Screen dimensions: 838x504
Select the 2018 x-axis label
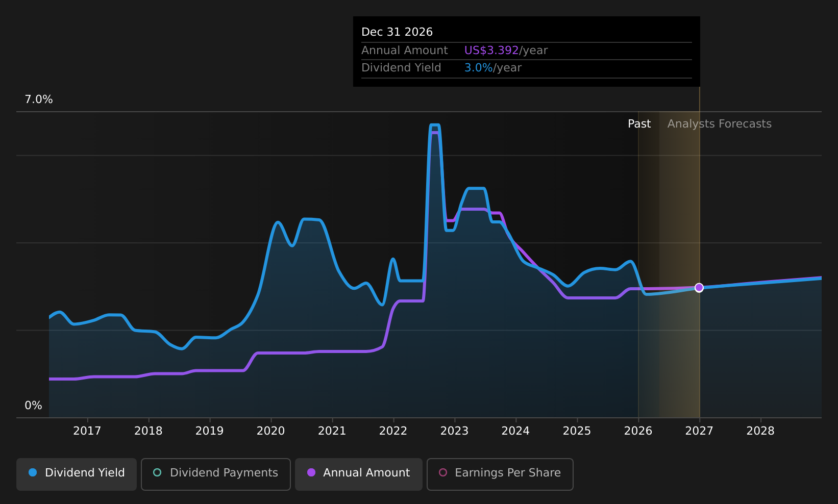click(149, 431)
